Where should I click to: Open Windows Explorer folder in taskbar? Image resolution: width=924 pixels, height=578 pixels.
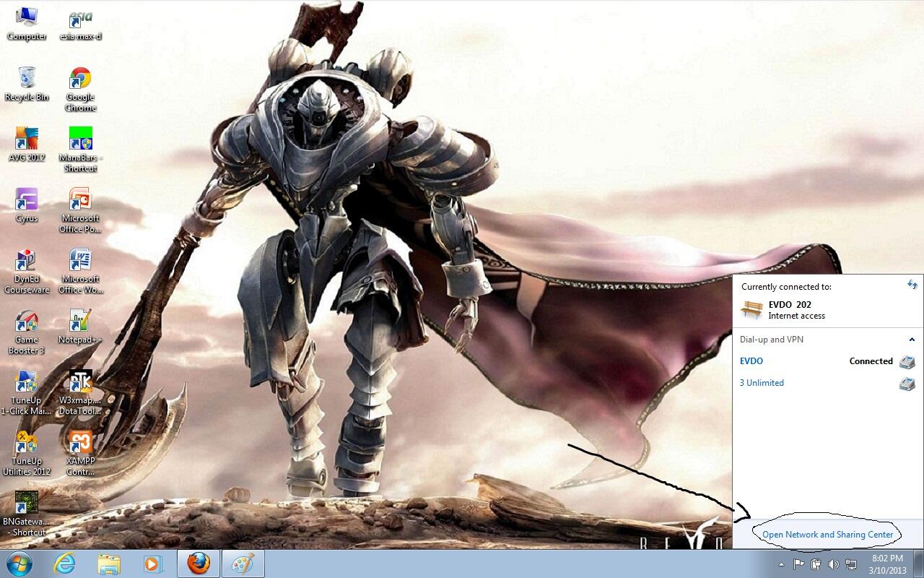pyautogui.click(x=109, y=564)
